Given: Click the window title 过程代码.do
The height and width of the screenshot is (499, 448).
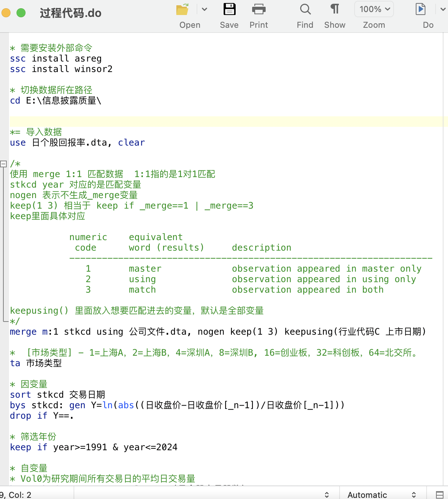Looking at the screenshot, I should (71, 13).
